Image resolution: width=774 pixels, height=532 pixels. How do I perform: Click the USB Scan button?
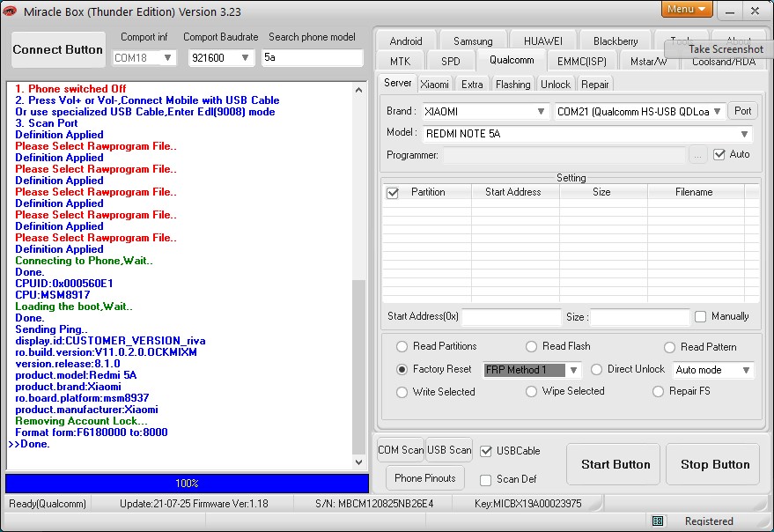coord(449,450)
